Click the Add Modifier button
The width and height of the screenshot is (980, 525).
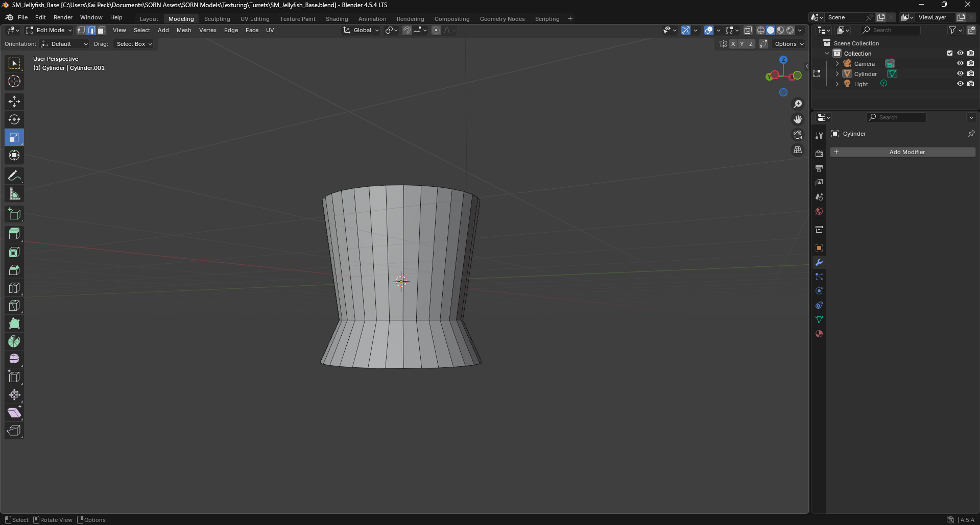pos(902,152)
